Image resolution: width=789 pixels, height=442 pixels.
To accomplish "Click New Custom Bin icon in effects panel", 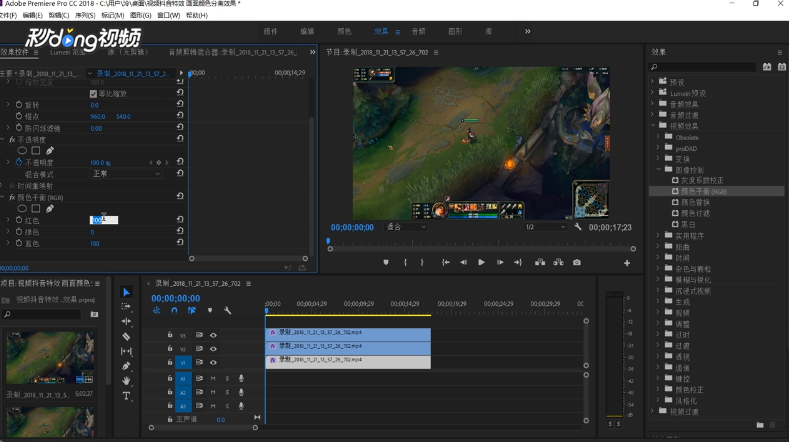I will pyautogui.click(x=760, y=425).
